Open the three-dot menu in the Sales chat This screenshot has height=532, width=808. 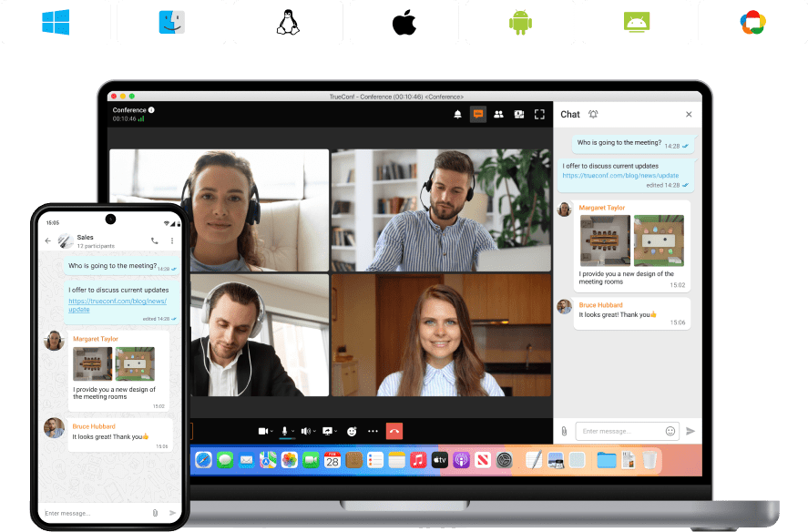(x=172, y=240)
